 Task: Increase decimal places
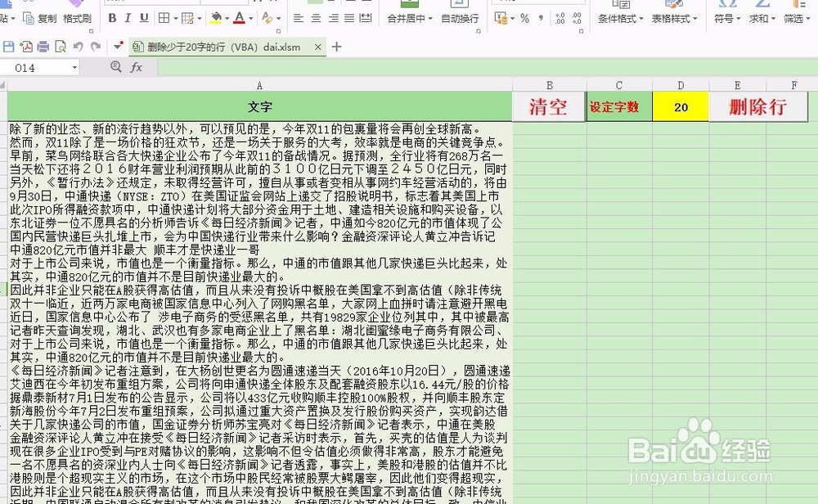(560, 18)
